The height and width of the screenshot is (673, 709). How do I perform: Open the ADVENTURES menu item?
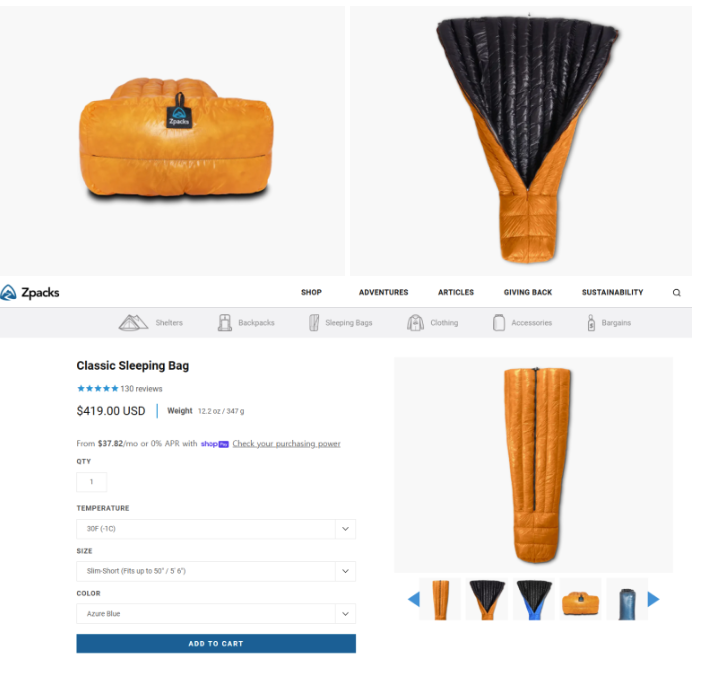point(383,292)
